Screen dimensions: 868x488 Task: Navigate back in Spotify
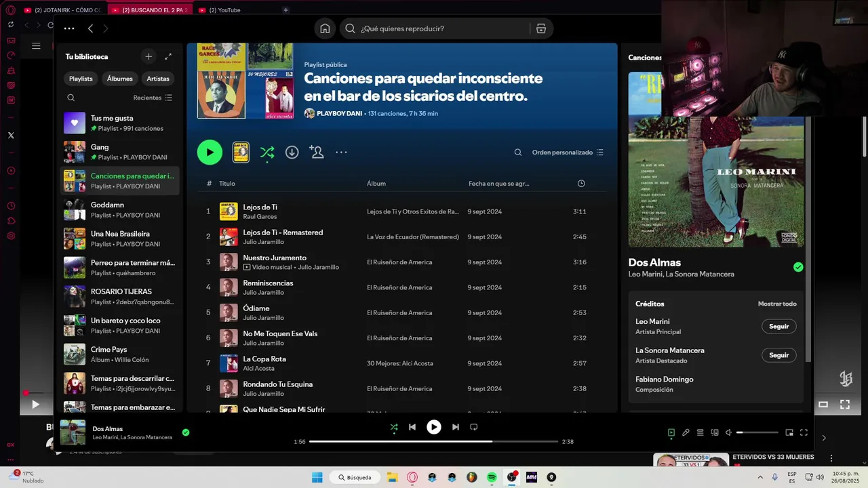click(90, 28)
